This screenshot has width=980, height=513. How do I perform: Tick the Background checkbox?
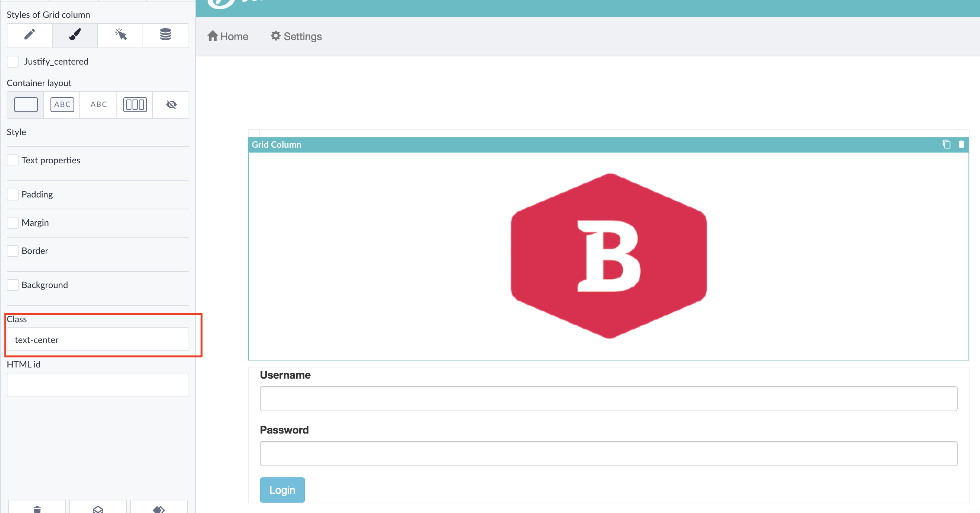point(13,285)
